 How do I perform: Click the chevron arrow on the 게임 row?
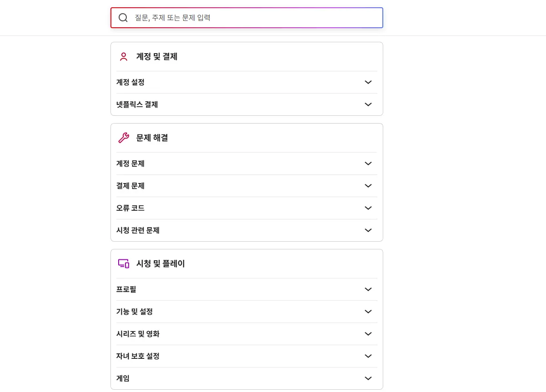click(x=368, y=378)
